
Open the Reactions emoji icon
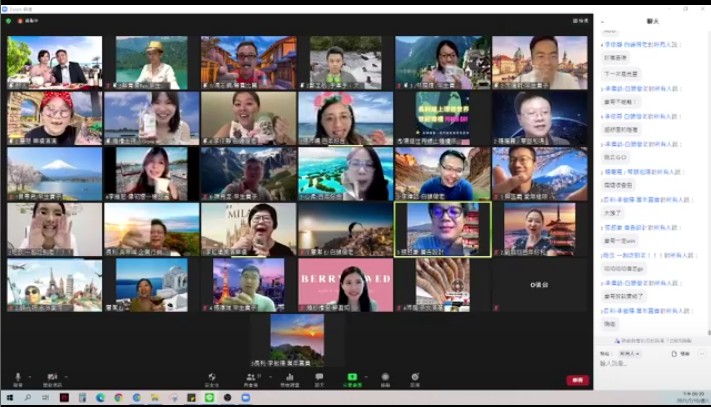tap(415, 380)
